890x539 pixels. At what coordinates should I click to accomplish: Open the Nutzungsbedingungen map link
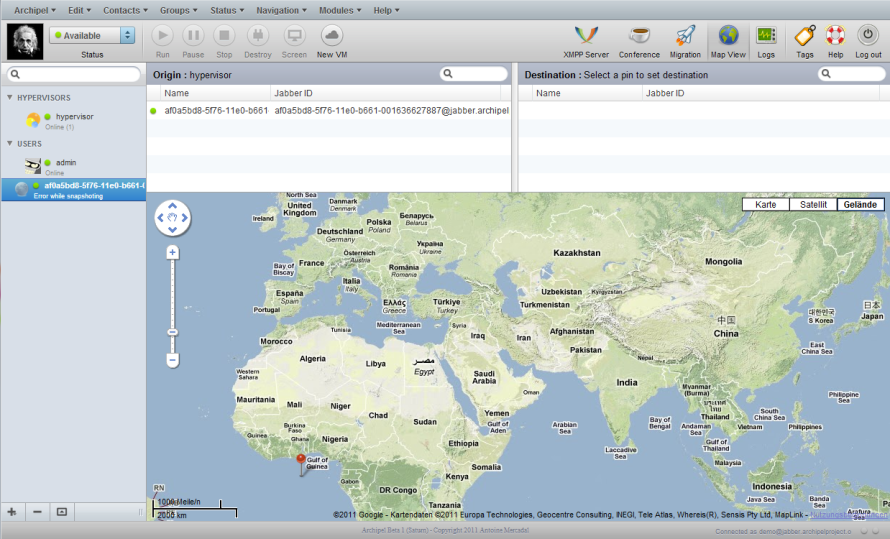pos(848,515)
